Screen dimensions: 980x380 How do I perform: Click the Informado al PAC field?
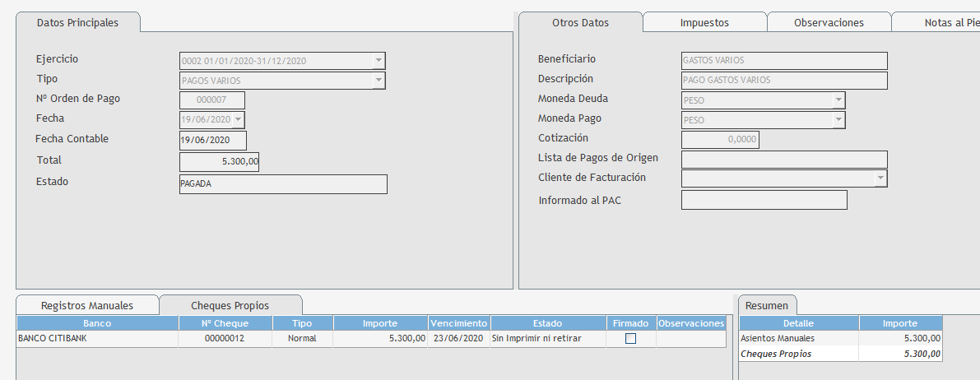(764, 200)
